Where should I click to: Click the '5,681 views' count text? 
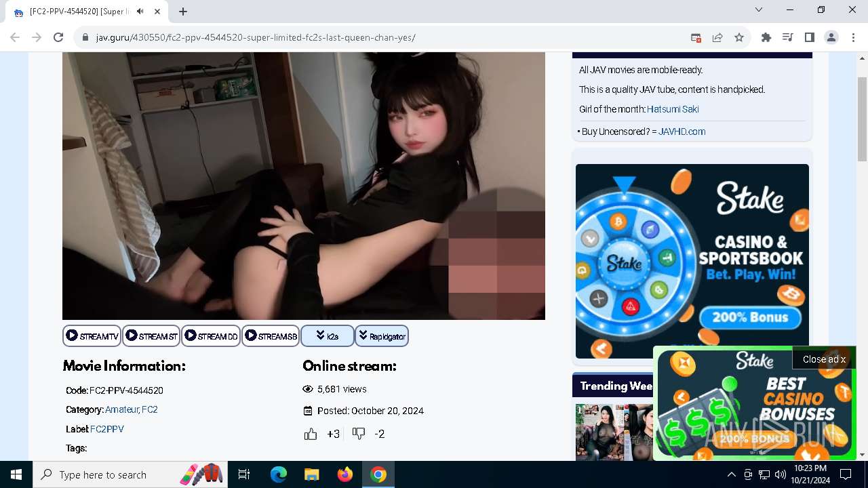342,389
